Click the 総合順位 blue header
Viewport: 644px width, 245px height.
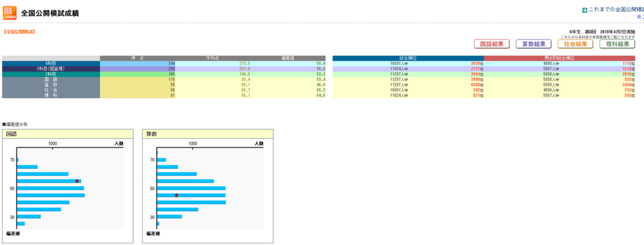408,58
